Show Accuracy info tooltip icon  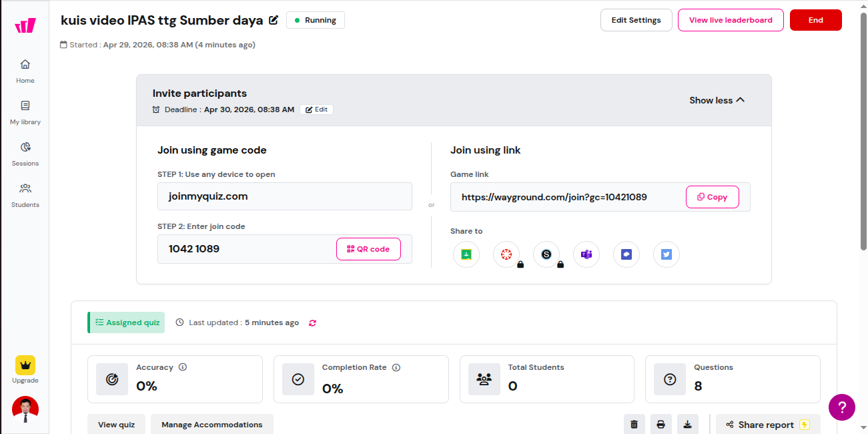[183, 367]
